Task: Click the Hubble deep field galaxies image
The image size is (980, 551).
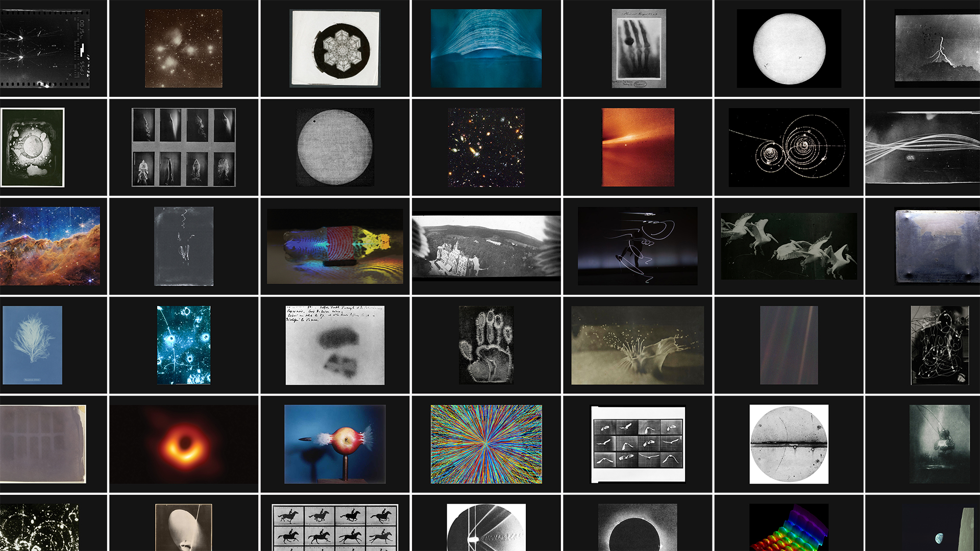Action: coord(486,147)
